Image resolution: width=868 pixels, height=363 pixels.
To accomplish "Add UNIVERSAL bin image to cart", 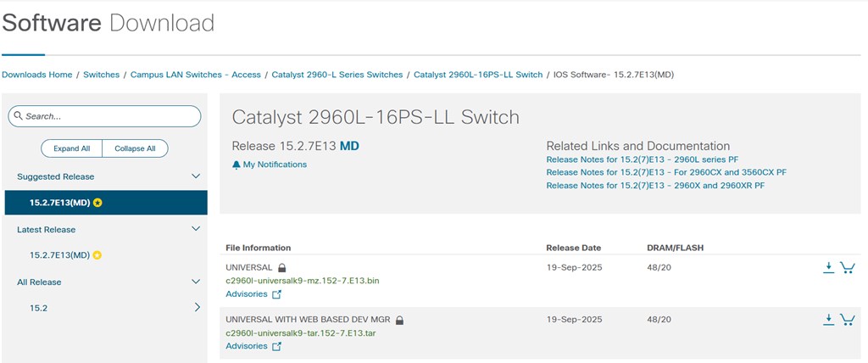I will 847,268.
